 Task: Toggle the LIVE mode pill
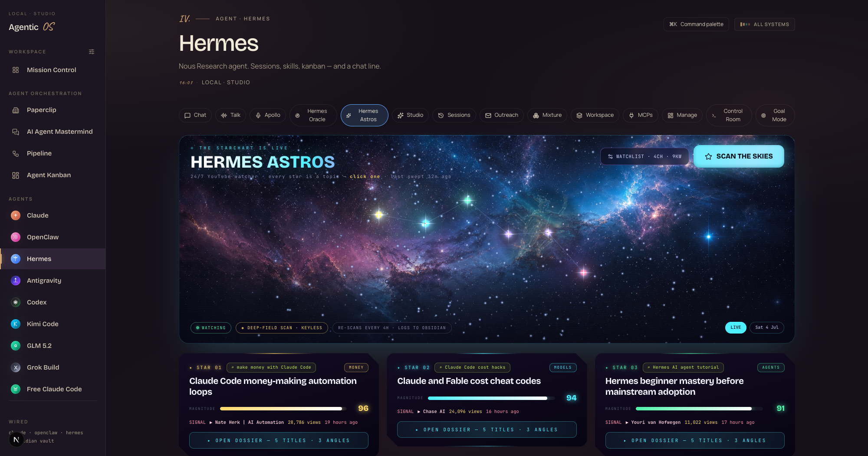tap(736, 327)
